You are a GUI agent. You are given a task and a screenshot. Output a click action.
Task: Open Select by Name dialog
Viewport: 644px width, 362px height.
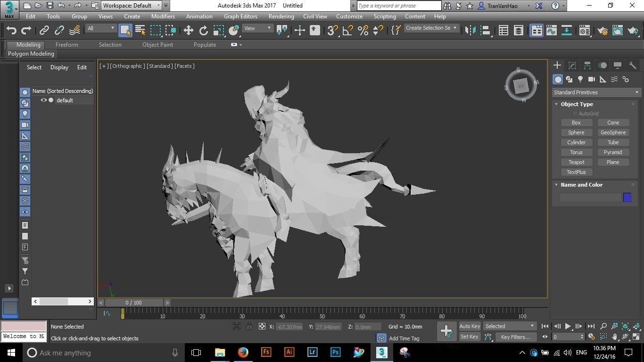(x=140, y=30)
